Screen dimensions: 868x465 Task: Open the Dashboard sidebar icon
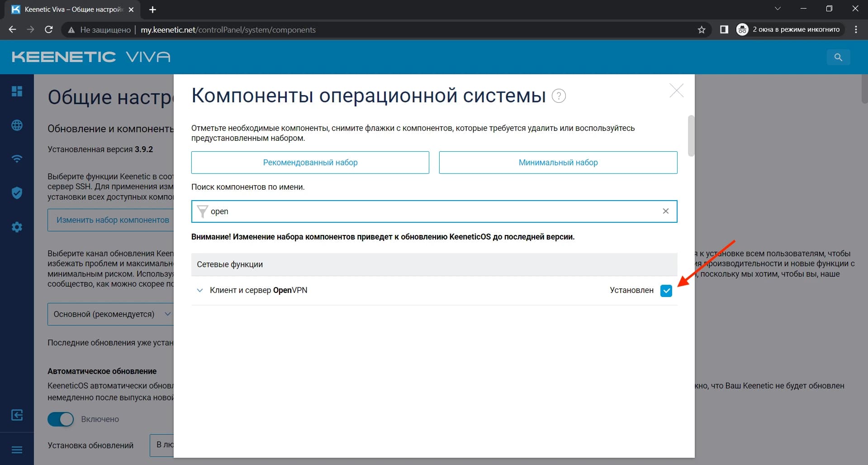tap(17, 91)
